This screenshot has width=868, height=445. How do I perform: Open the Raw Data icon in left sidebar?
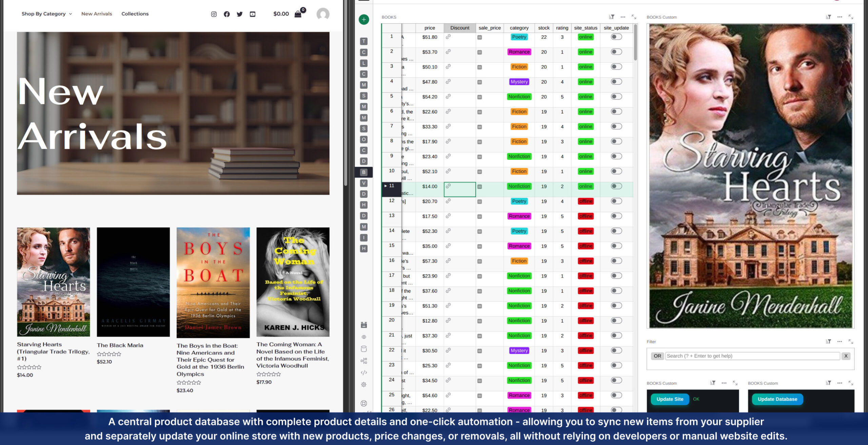click(x=363, y=349)
